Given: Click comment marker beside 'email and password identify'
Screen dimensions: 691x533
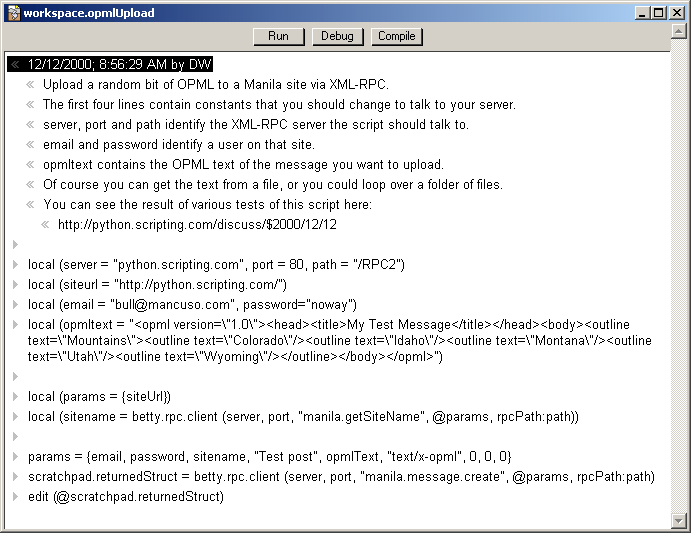Looking at the screenshot, I should [30, 145].
